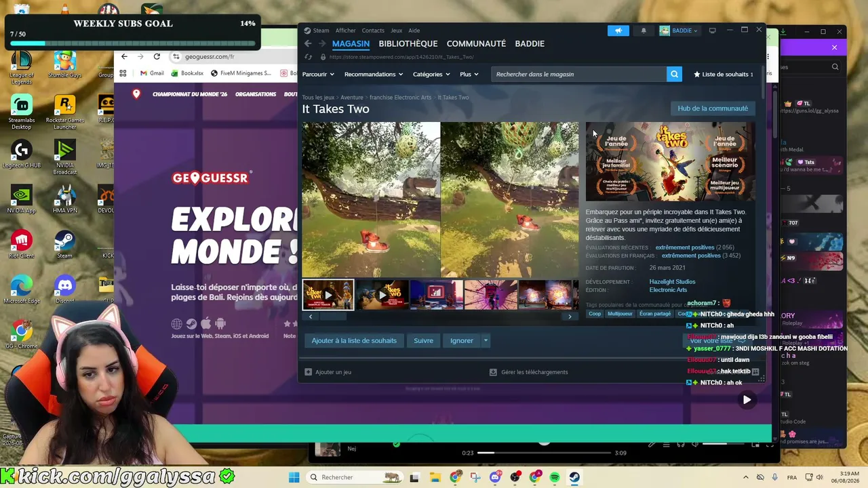Switch Steam to Big Picture mode
868x488 pixels.
click(712, 30)
